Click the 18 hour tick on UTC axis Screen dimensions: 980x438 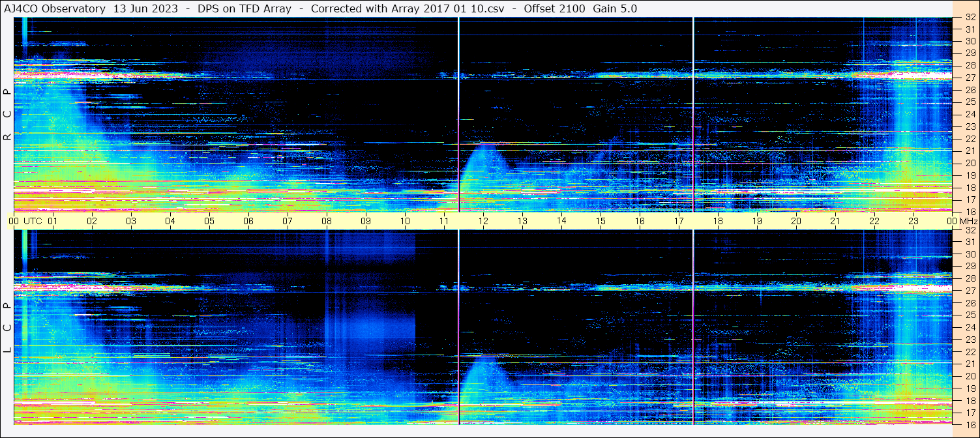718,221
